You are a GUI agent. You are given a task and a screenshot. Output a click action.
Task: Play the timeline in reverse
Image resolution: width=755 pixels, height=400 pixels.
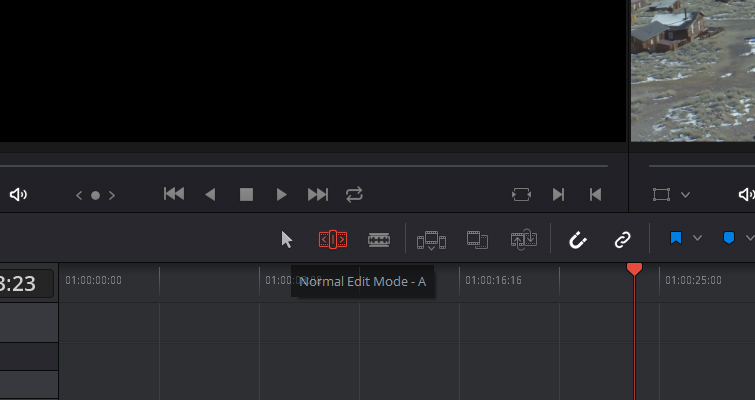coord(210,194)
